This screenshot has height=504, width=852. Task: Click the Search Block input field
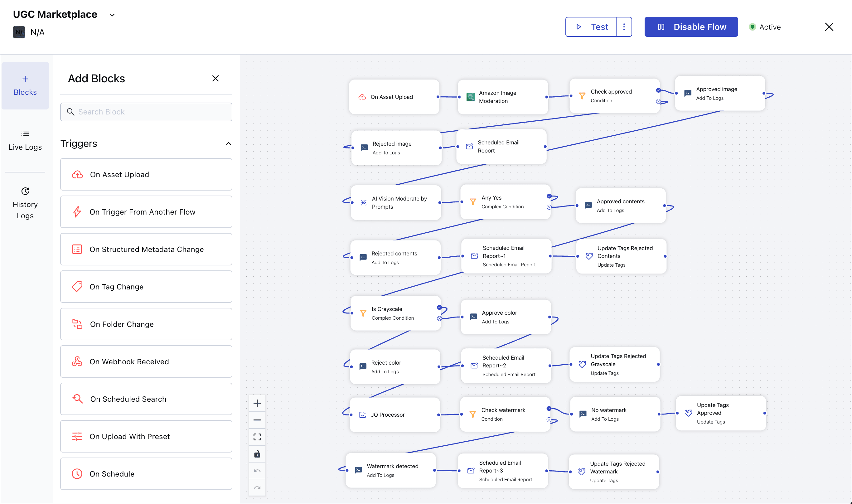click(x=146, y=112)
